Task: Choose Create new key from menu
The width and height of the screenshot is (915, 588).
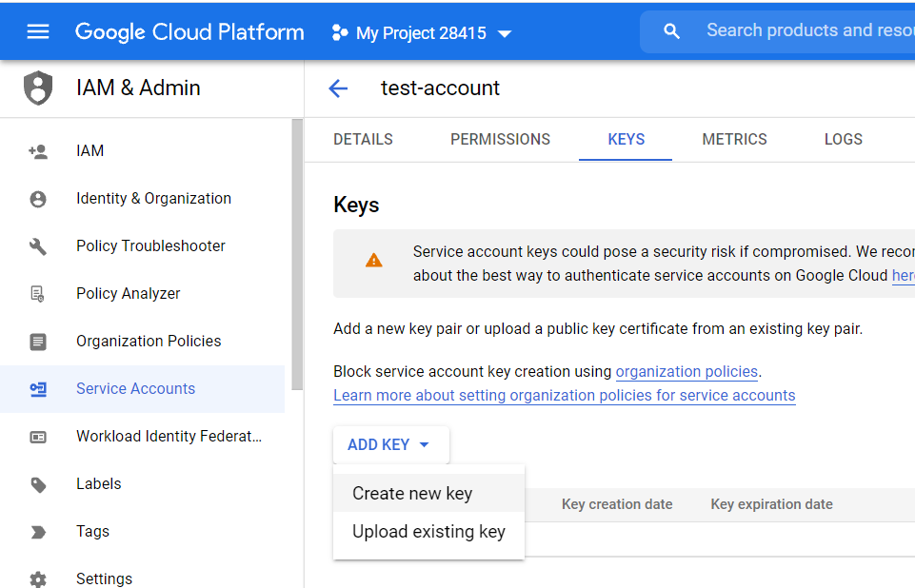Action: click(x=428, y=494)
